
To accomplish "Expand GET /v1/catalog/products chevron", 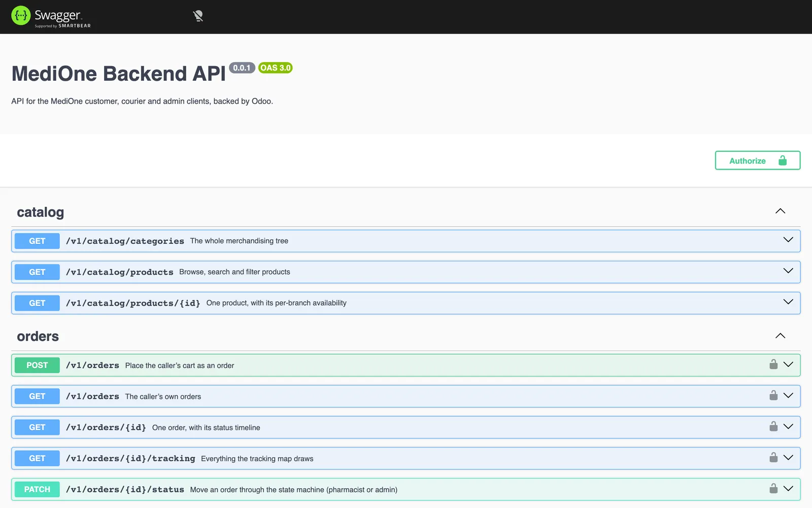I will (x=788, y=271).
